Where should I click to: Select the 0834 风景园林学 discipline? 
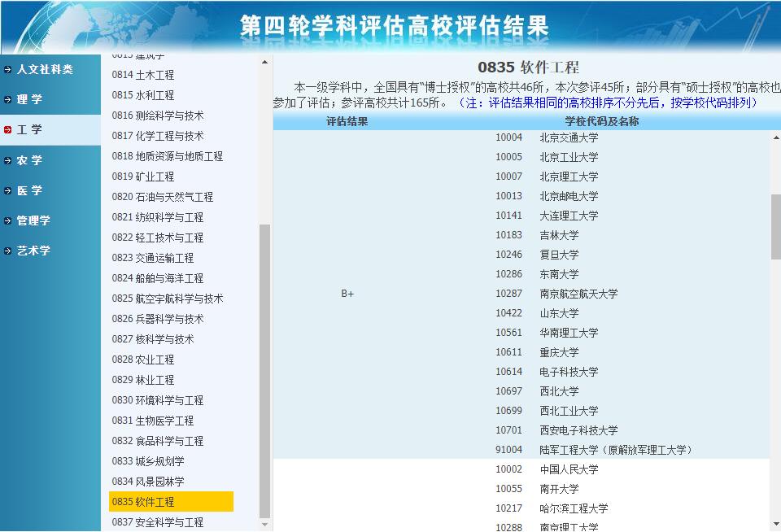pos(149,482)
